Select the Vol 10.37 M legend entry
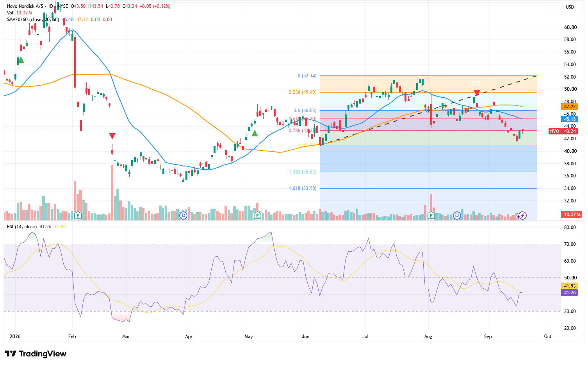This screenshot has width=588, height=365. (20, 13)
